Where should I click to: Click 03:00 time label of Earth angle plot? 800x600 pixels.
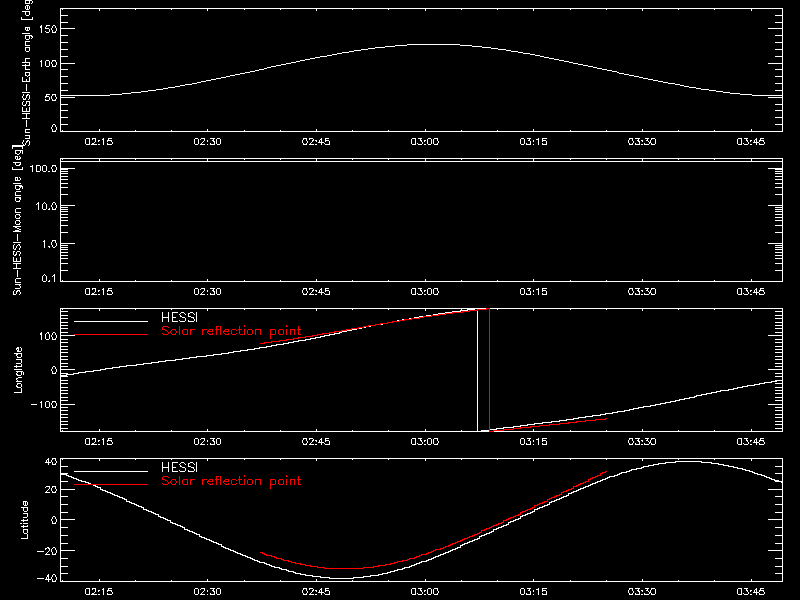424,142
